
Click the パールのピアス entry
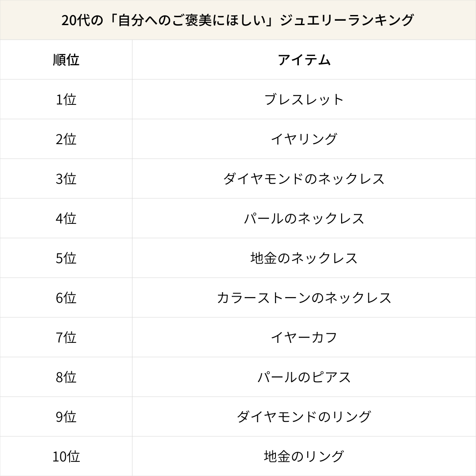click(304, 377)
